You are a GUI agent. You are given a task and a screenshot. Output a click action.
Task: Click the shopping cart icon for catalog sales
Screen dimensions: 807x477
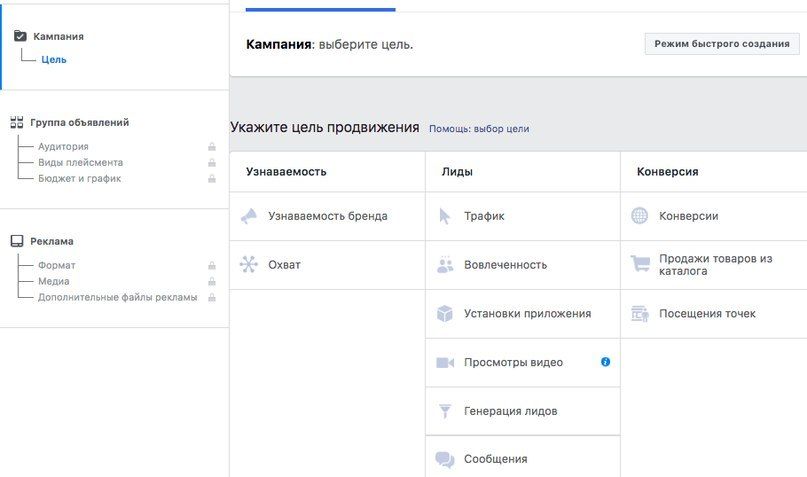click(x=640, y=264)
